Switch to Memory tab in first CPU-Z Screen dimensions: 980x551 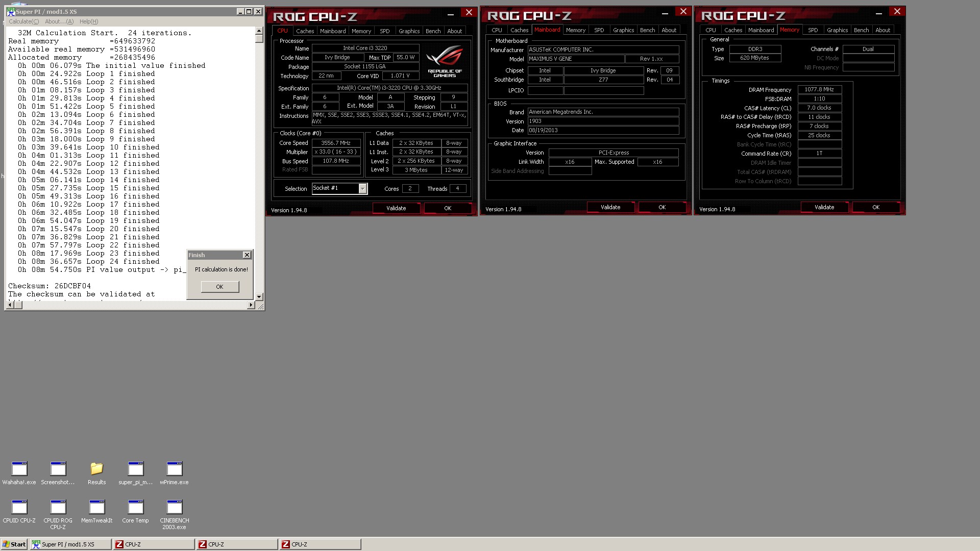click(361, 31)
